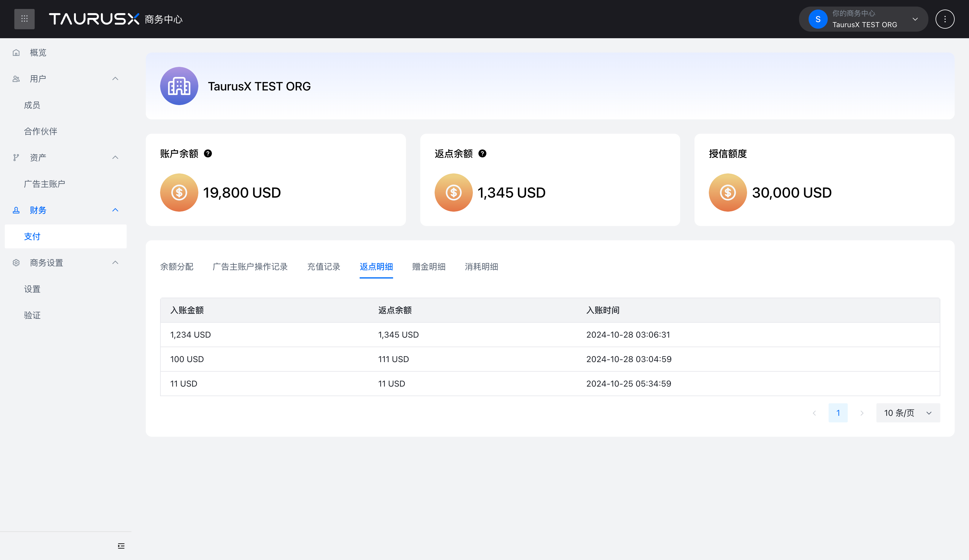This screenshot has height=560, width=969.
Task: Collapse the 用户 section chevron
Action: click(115, 79)
